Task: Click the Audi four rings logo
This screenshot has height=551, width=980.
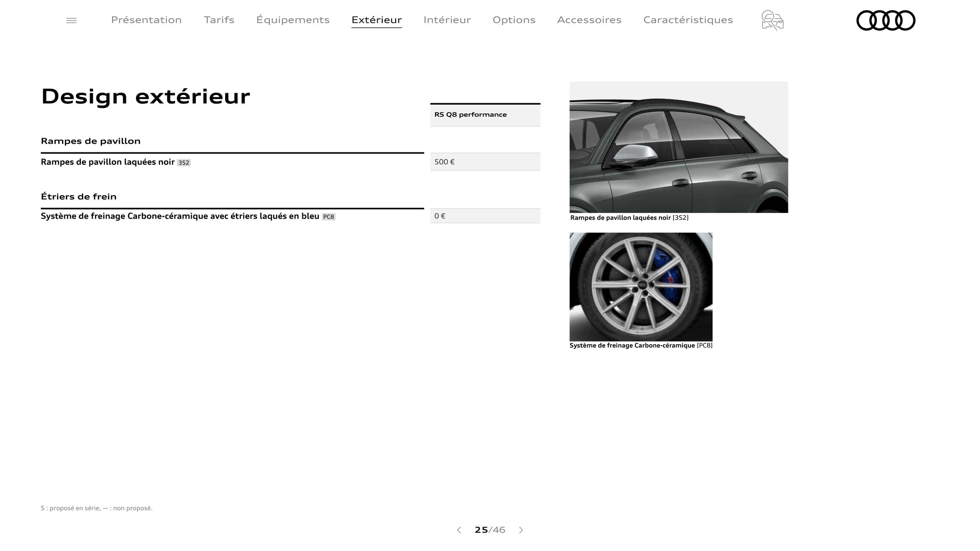Action: click(x=886, y=21)
